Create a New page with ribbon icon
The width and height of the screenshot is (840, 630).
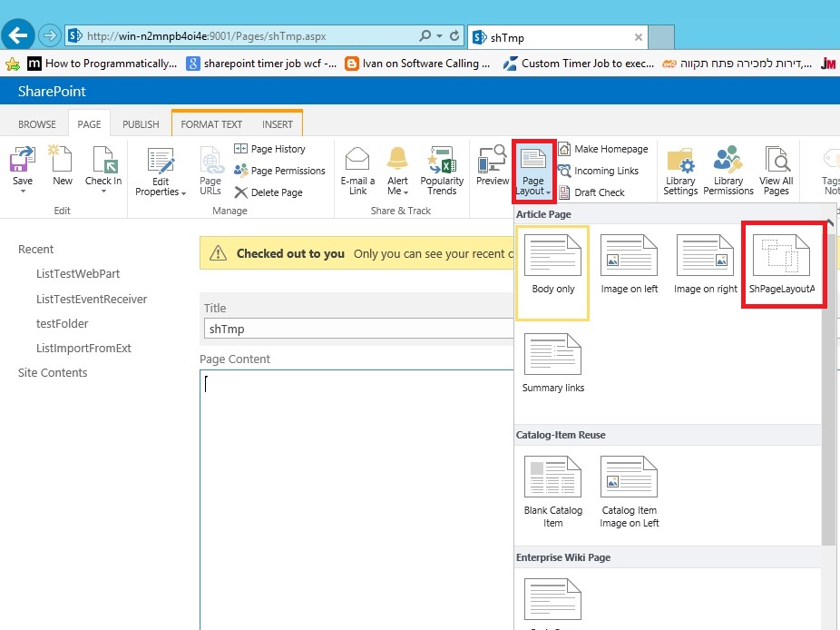click(63, 166)
